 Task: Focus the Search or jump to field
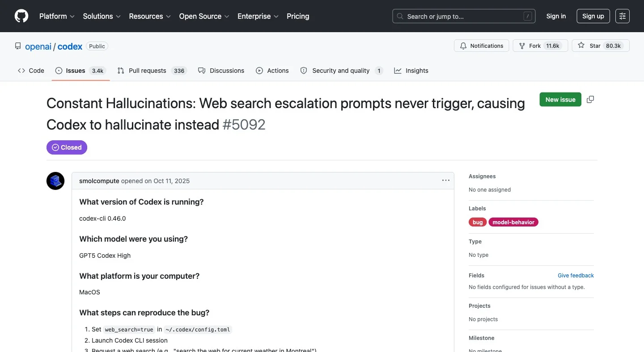pyautogui.click(x=464, y=16)
